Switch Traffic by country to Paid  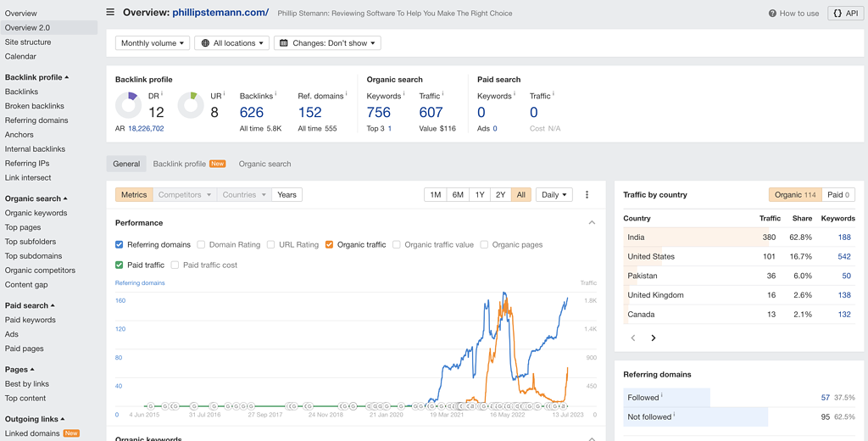coord(838,194)
